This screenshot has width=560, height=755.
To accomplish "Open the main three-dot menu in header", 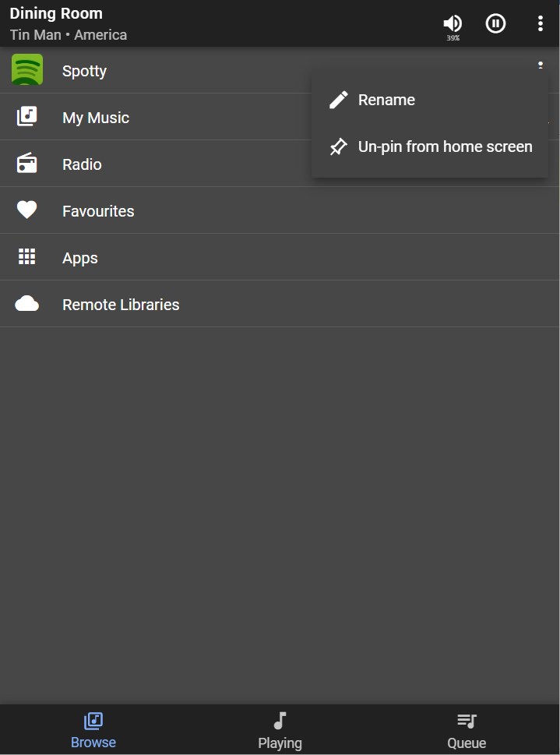I will [540, 23].
